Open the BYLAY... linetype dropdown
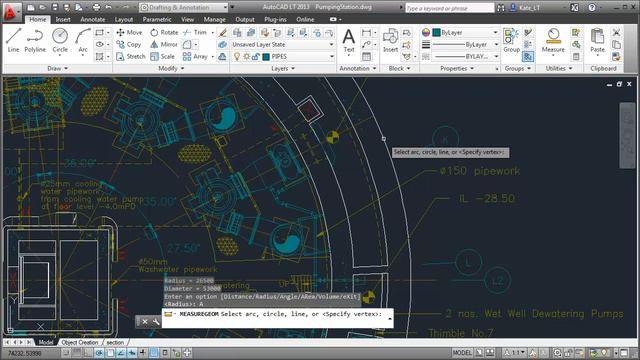 (x=466, y=57)
